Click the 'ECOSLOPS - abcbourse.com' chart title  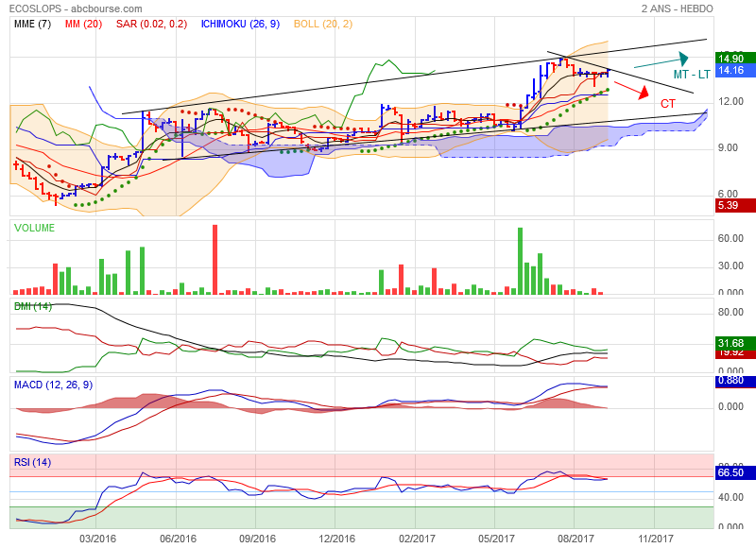click(x=76, y=9)
